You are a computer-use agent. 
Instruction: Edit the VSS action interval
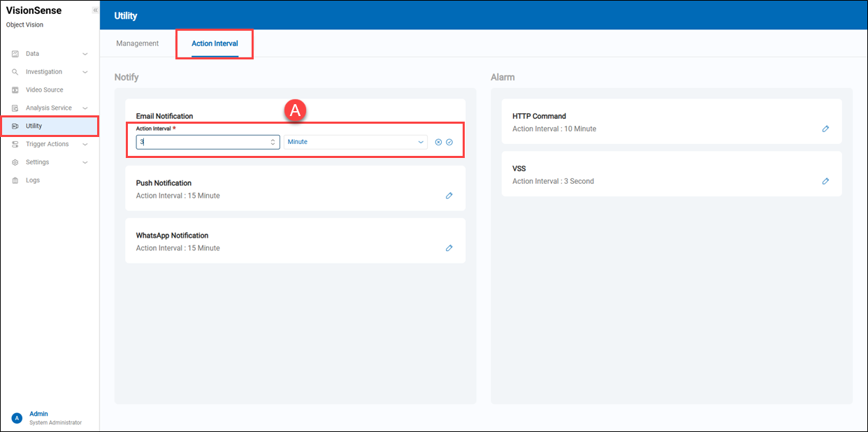[825, 181]
